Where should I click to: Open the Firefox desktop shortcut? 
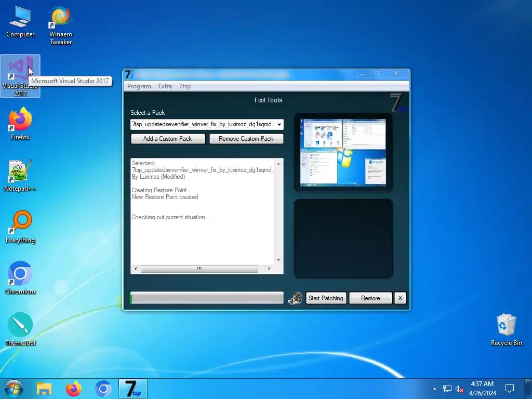tap(20, 123)
